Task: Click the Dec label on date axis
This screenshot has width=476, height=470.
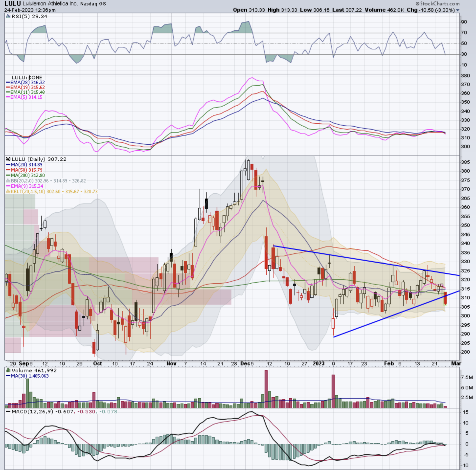Action: coord(245,364)
